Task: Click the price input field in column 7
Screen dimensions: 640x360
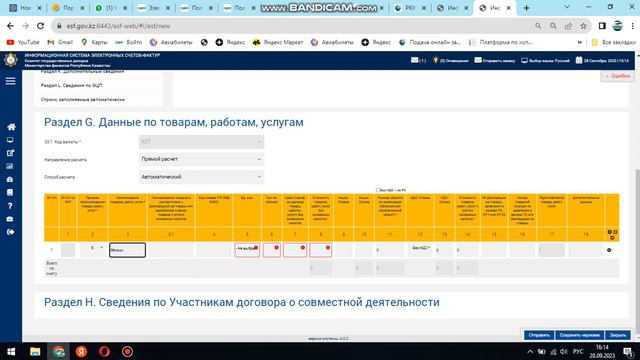Action: tap(295, 250)
